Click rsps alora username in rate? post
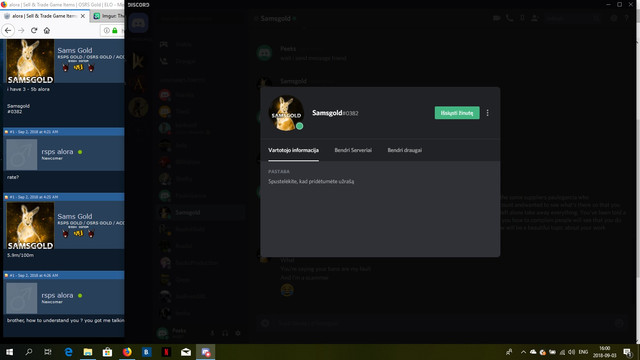 point(57,151)
